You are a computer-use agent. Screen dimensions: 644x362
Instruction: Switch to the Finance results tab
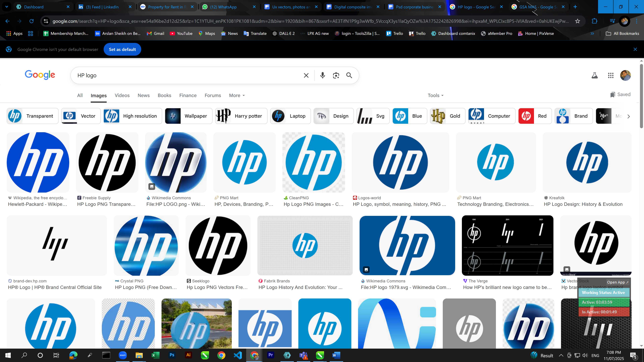188,95
